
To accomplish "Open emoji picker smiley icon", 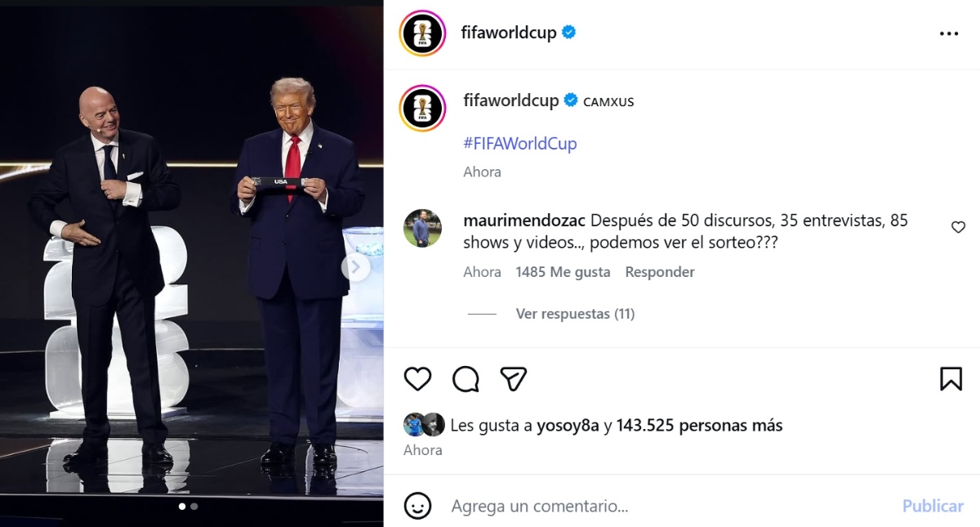I will (417, 506).
